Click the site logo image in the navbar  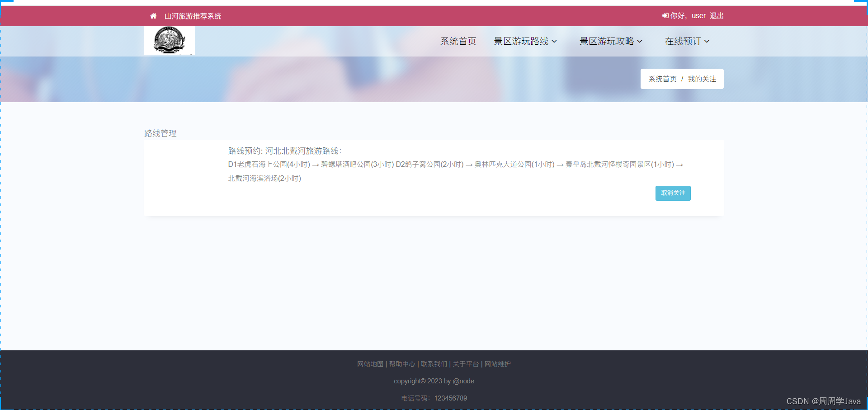point(169,41)
